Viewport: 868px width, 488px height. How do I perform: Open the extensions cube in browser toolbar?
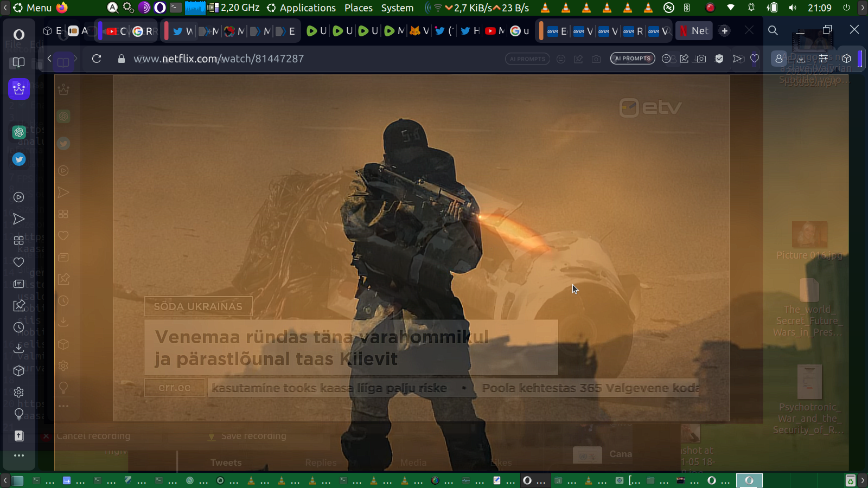[847, 59]
